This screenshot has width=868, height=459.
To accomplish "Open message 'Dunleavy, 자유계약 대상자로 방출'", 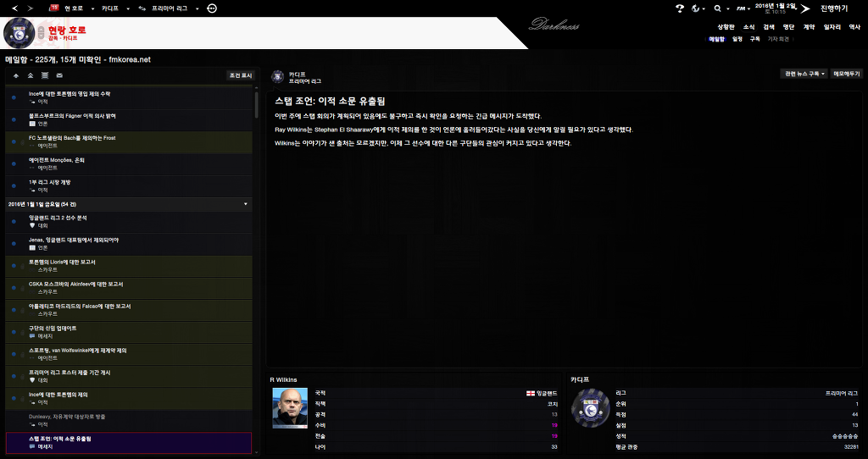I will point(129,421).
